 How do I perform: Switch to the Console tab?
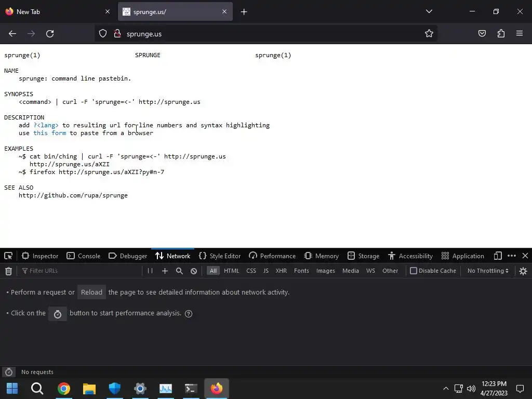[84, 256]
